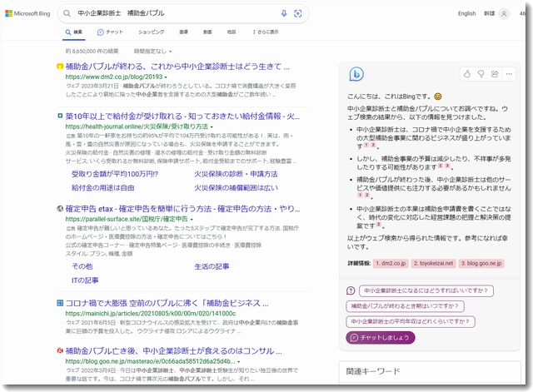The height and width of the screenshot is (392, 533).
Task: Switch to the 動画 tab
Action: [x=207, y=32]
